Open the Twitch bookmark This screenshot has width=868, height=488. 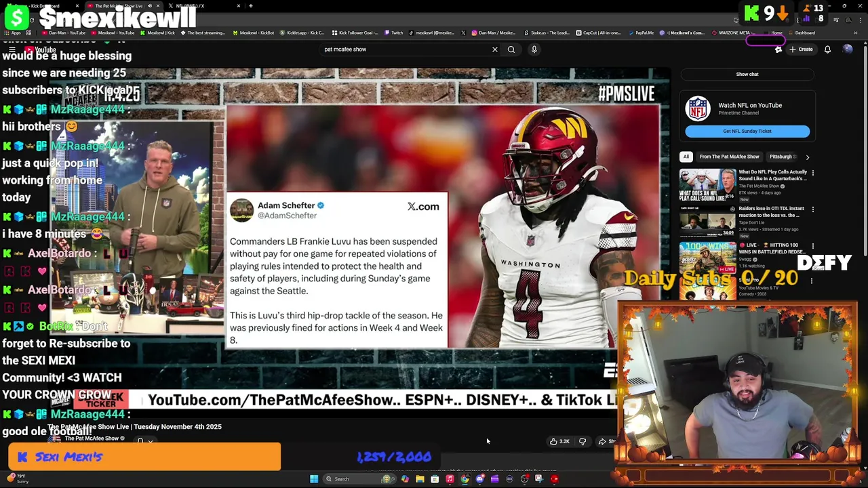click(393, 33)
